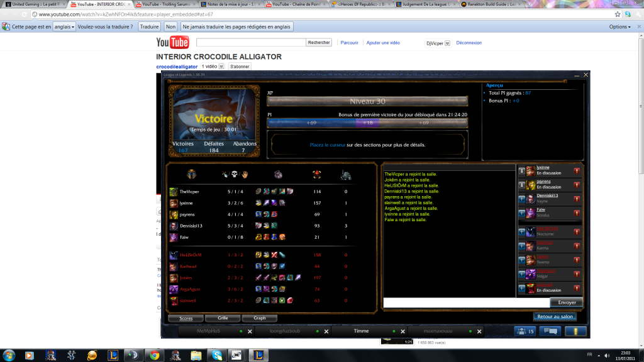The image size is (644, 362).
Task: Click Retour au salon button
Action: (x=555, y=317)
